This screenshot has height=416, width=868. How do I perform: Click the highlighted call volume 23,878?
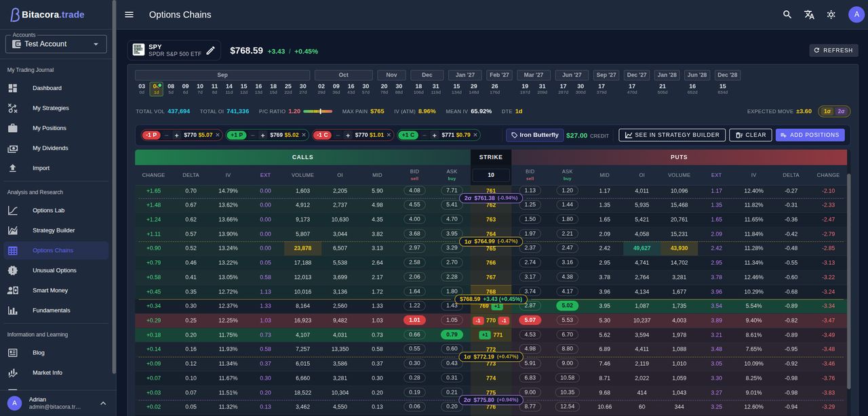point(302,248)
